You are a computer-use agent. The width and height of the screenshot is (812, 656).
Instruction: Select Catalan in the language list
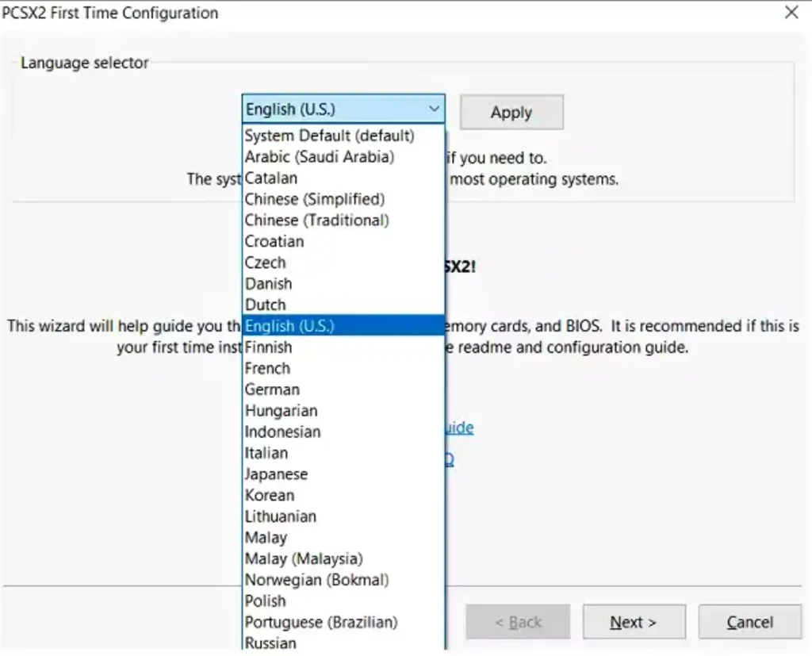click(x=271, y=178)
